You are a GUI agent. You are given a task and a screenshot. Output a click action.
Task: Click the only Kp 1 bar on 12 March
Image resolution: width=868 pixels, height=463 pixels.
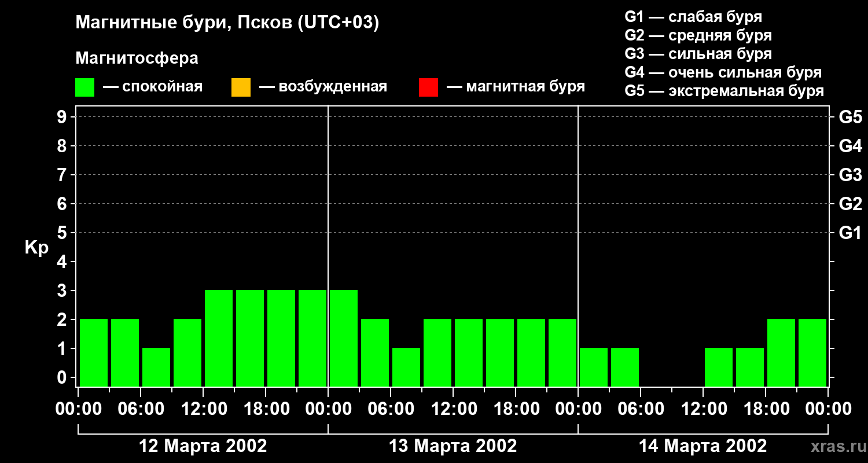(x=156, y=367)
